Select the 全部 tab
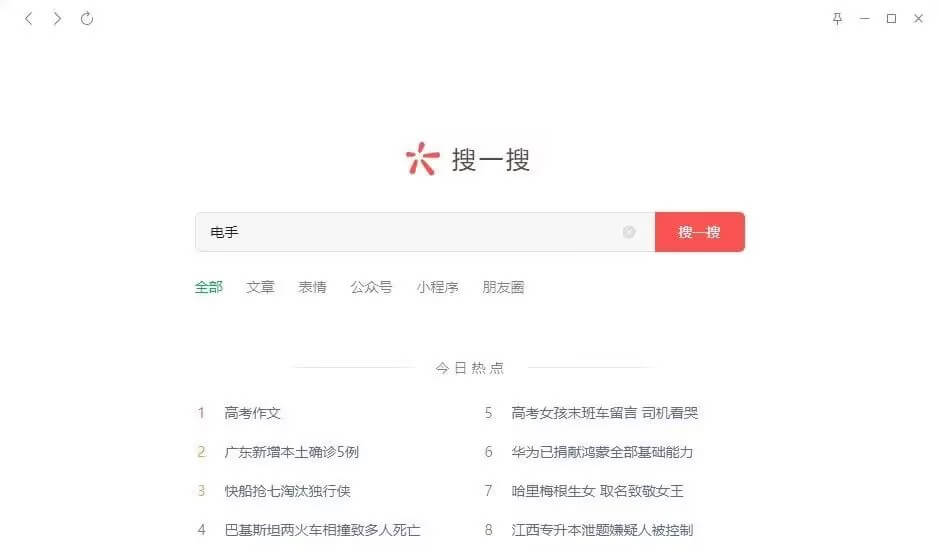939x552 pixels. pyautogui.click(x=208, y=287)
